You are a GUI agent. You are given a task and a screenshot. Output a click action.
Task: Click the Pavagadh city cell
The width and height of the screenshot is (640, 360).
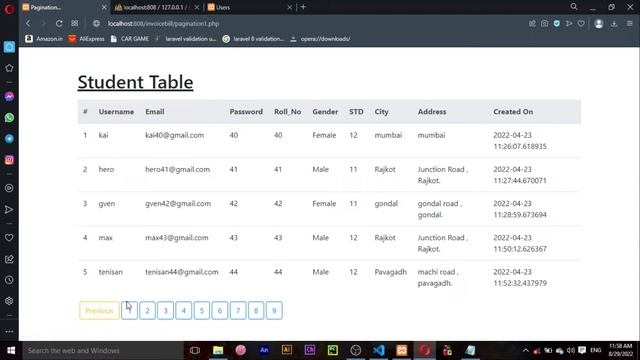(391, 272)
